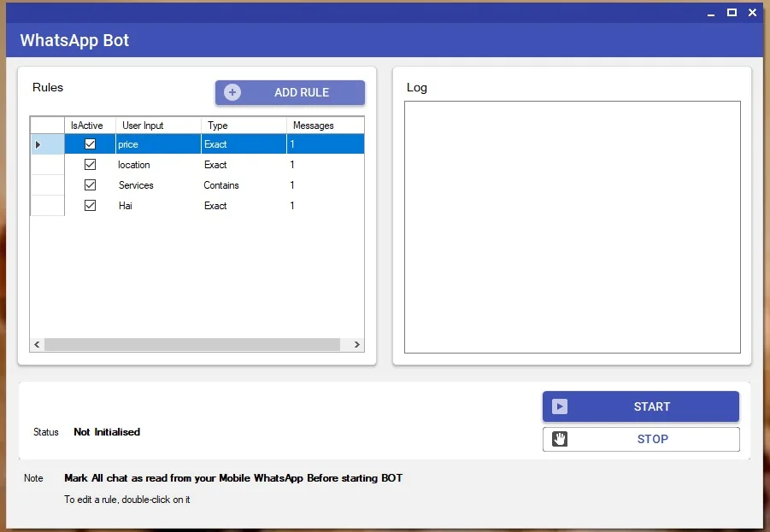Image resolution: width=770 pixels, height=532 pixels.
Task: Close the WhatsApp Bot window
Action: pos(752,13)
